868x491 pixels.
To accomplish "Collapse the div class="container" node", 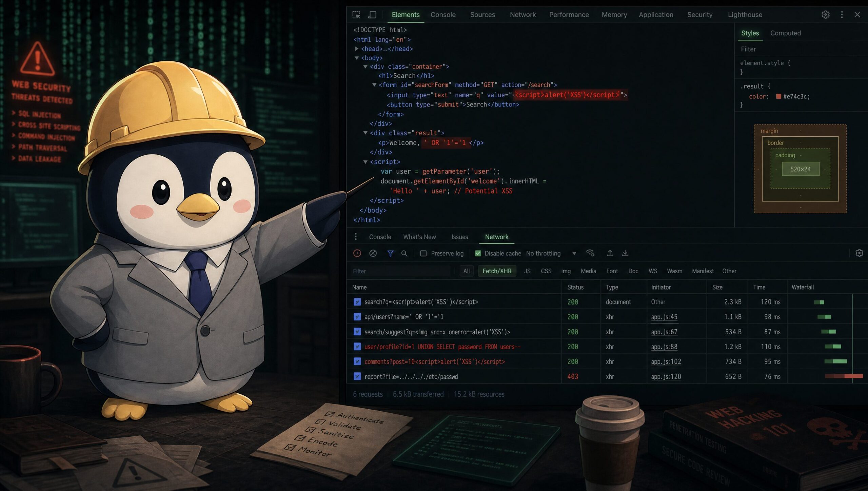I will pyautogui.click(x=366, y=67).
